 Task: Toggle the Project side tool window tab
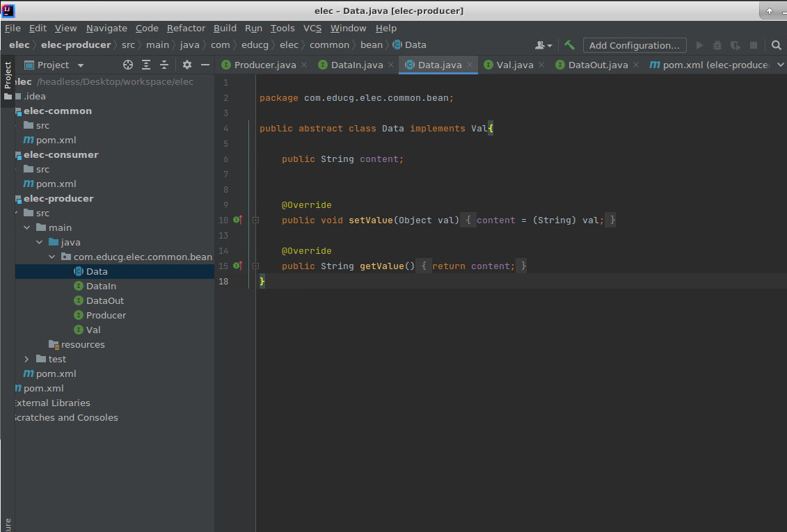pos(8,75)
